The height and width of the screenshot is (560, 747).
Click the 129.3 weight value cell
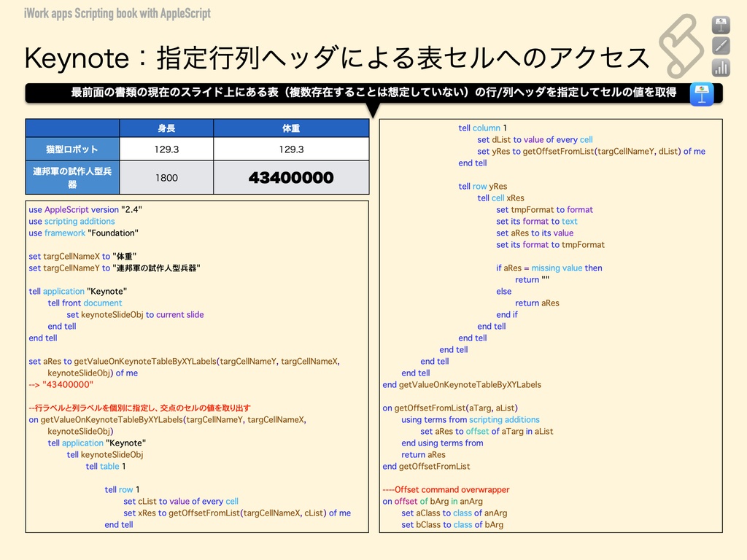290,149
